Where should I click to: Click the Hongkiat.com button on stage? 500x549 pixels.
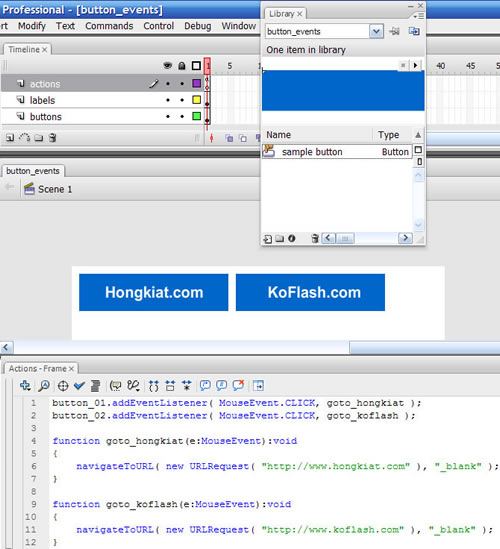coord(153,292)
